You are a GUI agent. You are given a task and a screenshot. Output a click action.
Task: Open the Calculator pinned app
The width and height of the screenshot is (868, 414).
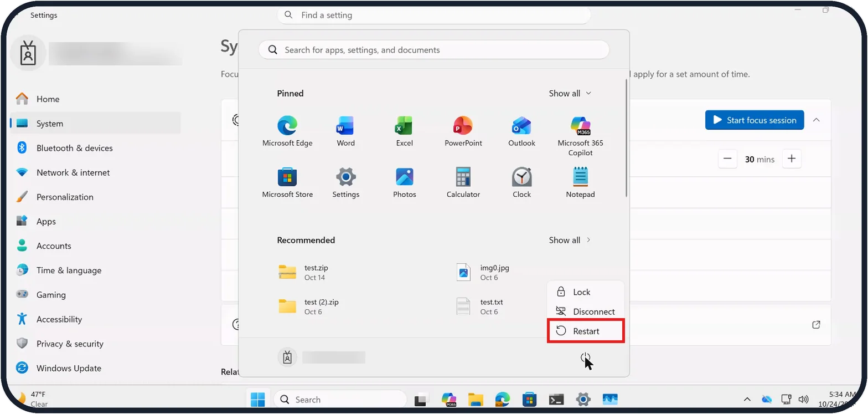pyautogui.click(x=463, y=183)
